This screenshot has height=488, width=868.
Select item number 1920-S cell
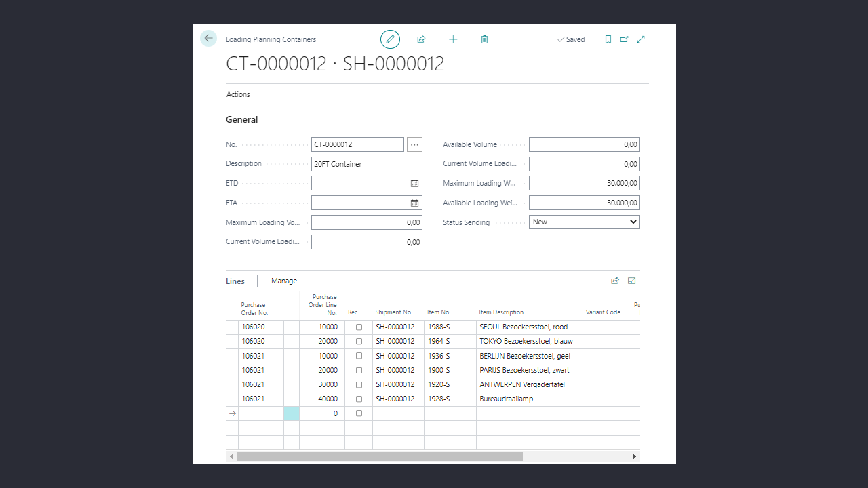pyautogui.click(x=450, y=385)
